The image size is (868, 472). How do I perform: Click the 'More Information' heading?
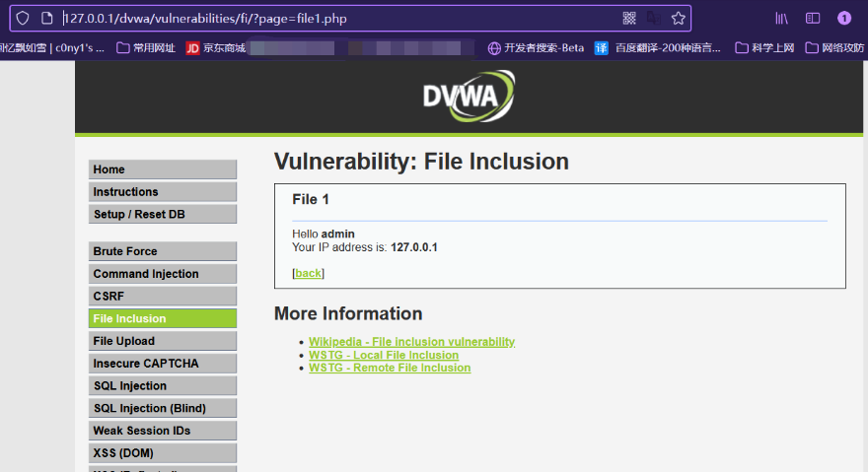(348, 313)
